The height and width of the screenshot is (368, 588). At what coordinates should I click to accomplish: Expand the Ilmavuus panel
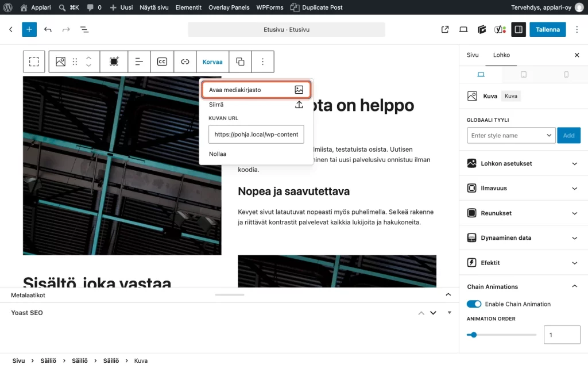tap(523, 188)
